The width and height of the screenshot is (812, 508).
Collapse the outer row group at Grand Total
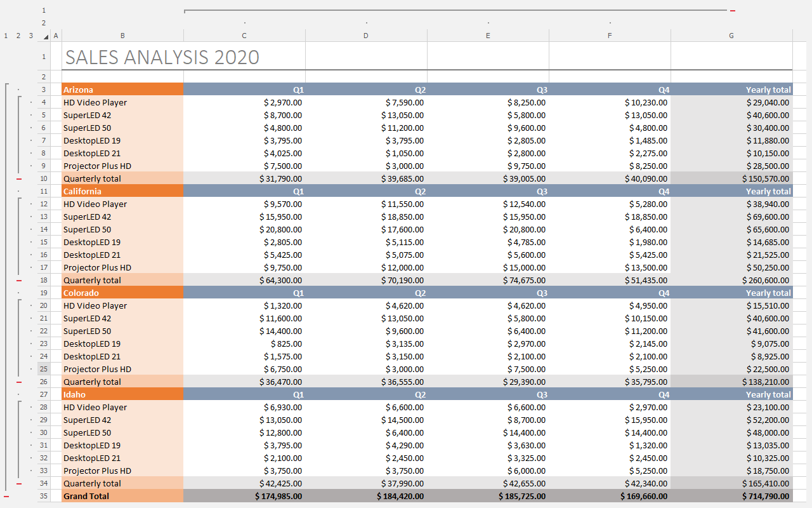point(6,496)
